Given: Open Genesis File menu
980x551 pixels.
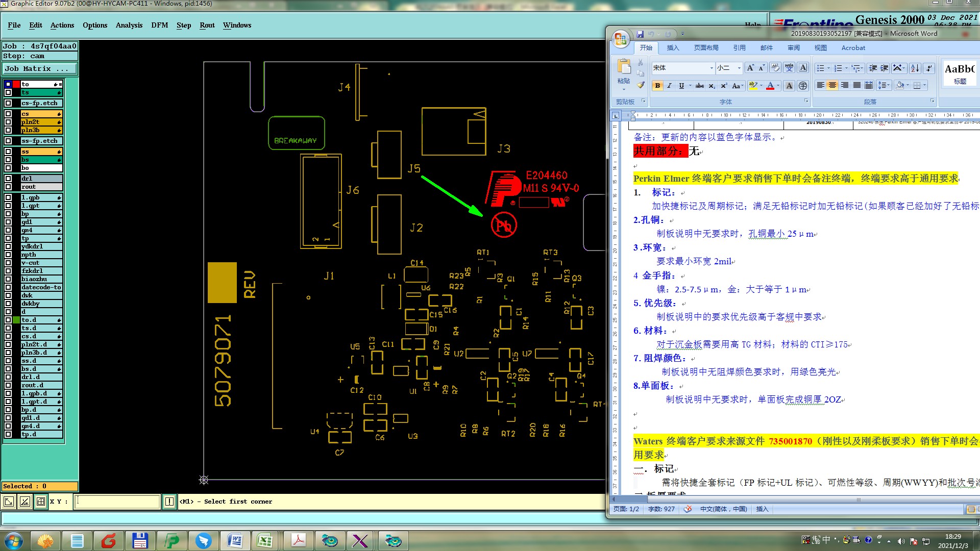Looking at the screenshot, I should (14, 25).
